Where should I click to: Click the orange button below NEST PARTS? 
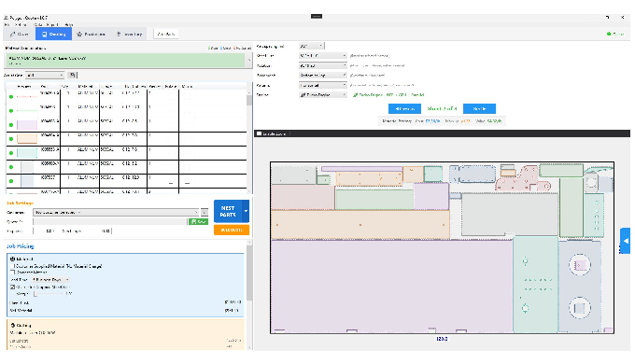(x=232, y=230)
